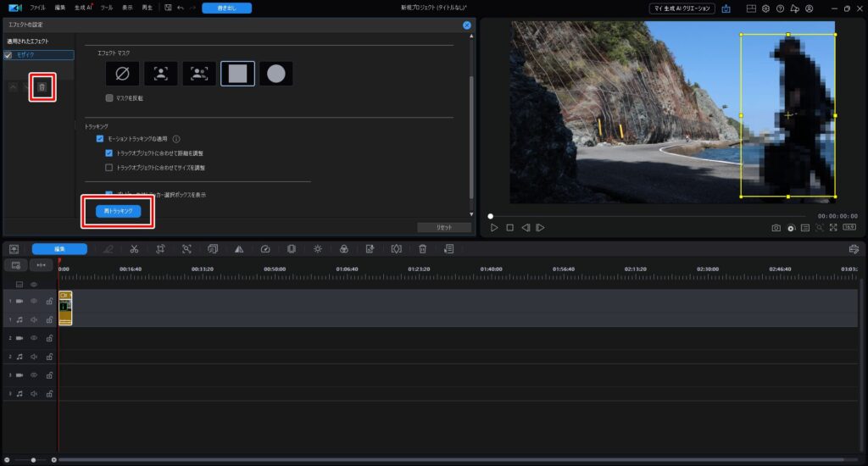This screenshot has height=466, width=868.
Task: Choose the circle effect mask shape
Action: coord(275,74)
